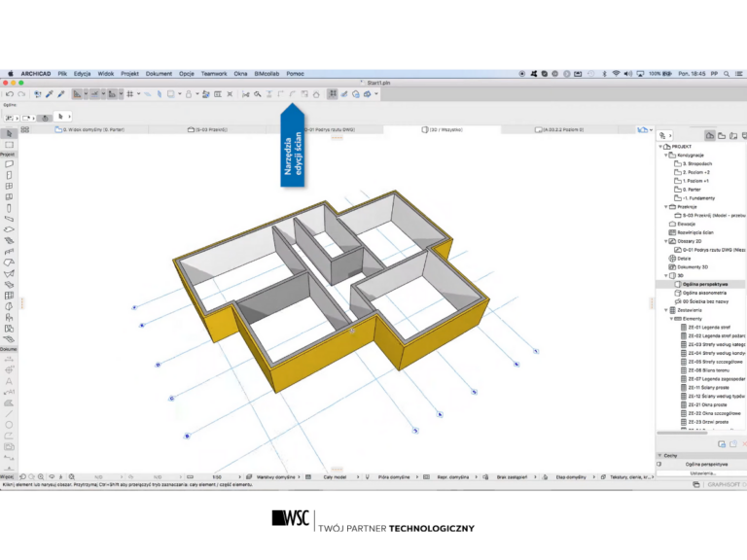747x560 pixels.
Task: Select the Arrow tool in the toolbox
Action: [x=8, y=133]
